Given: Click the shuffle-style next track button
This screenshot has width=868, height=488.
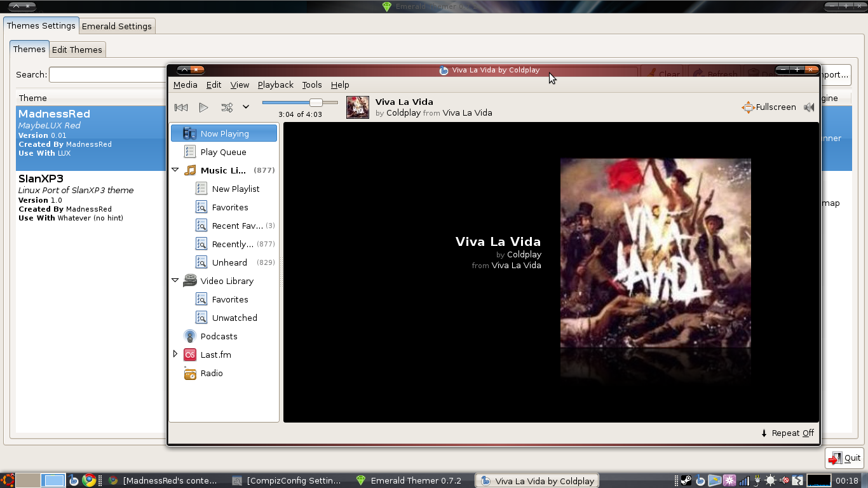Looking at the screenshot, I should click(227, 107).
